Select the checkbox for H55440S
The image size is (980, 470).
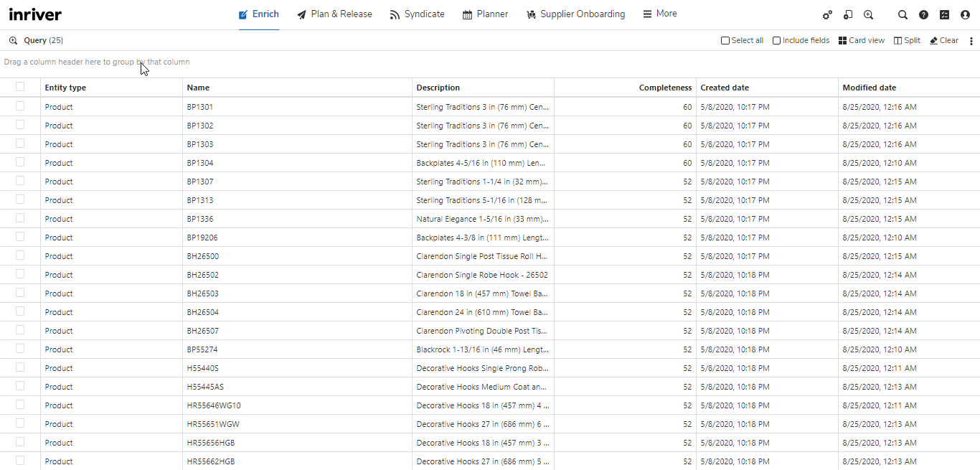pyautogui.click(x=20, y=367)
